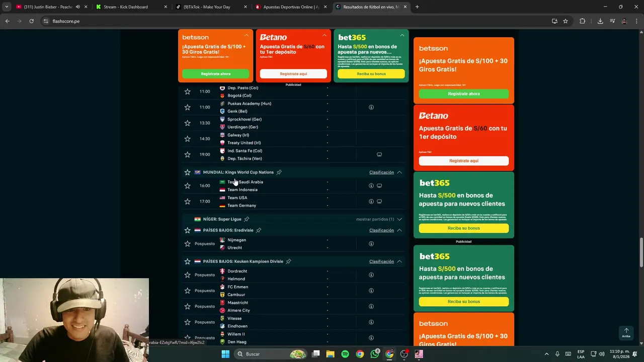Go back in Chrome browser

pos(7,21)
